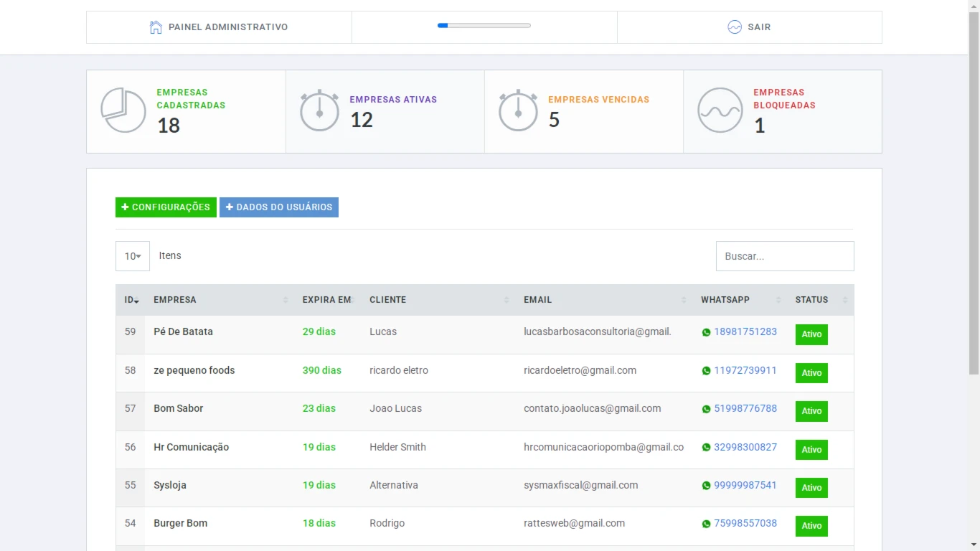
Task: Toggle the Ativo status for Pé De Batata
Action: 811,334
